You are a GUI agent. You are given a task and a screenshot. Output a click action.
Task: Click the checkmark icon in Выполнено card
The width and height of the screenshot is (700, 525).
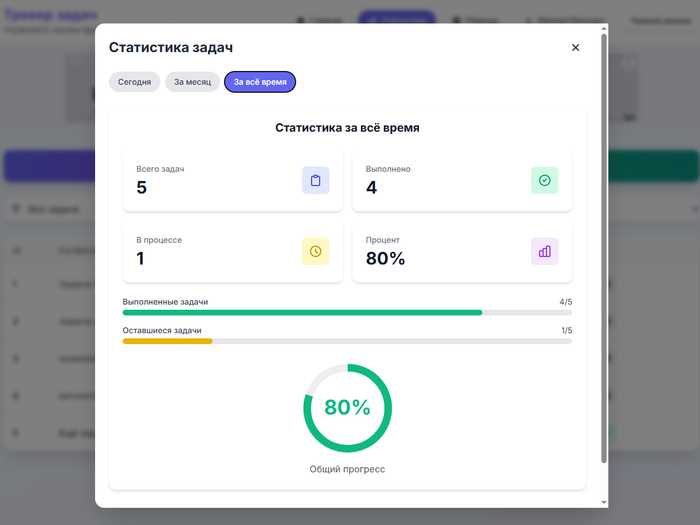pyautogui.click(x=545, y=180)
